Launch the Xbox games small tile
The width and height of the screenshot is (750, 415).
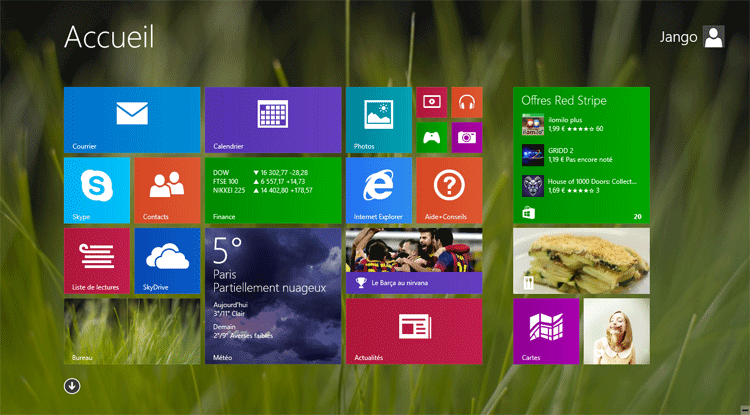point(431,137)
